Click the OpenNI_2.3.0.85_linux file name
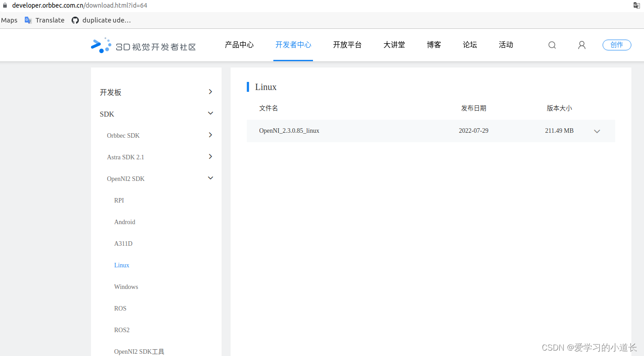Image resolution: width=644 pixels, height=356 pixels. click(x=289, y=131)
